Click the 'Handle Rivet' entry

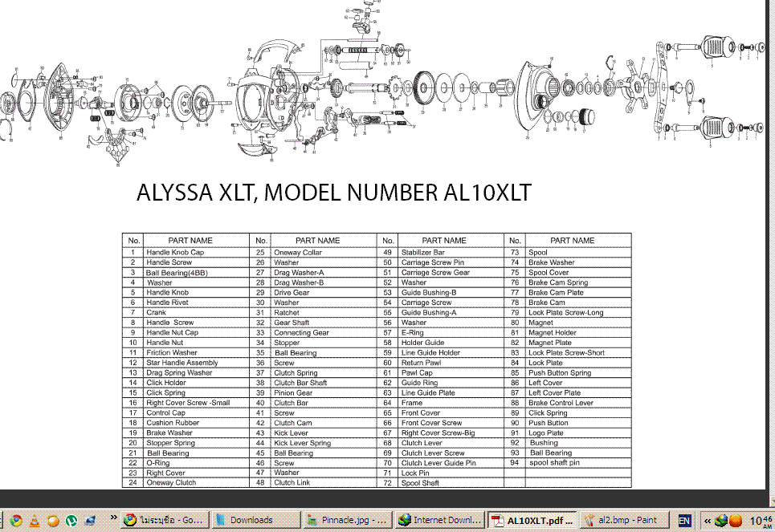167,303
